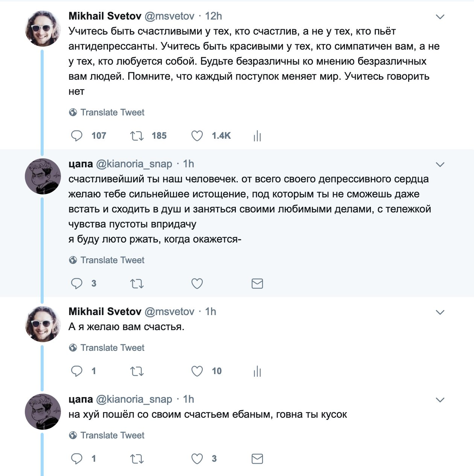The height and width of the screenshot is (476, 474).
Task: Share цапа's last tweet via direct message
Action: point(257,459)
